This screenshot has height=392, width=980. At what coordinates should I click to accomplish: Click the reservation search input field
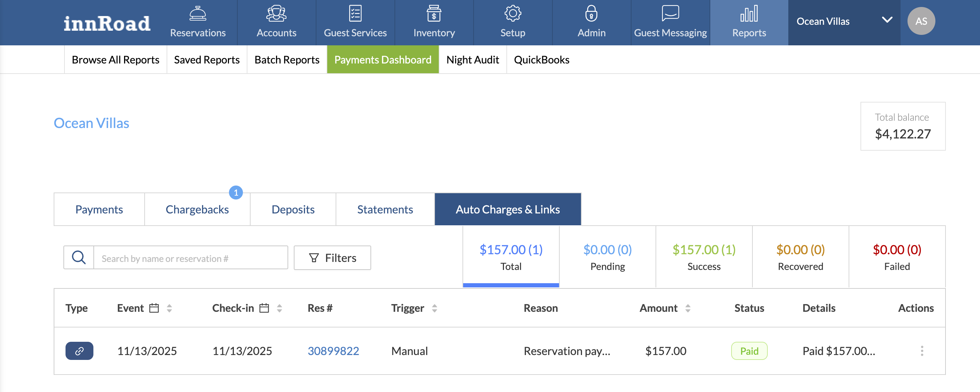(190, 258)
